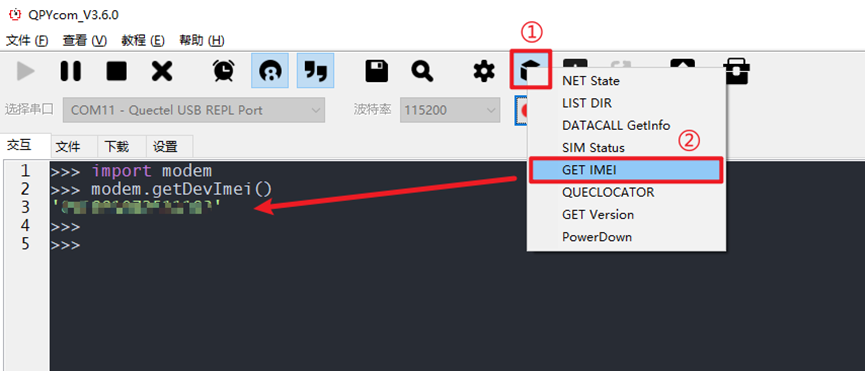Click the X clear icon in toolbar
The image size is (865, 371).
click(162, 71)
